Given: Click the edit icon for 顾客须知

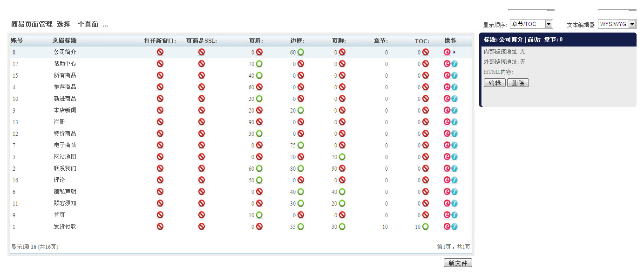Looking at the screenshot, I should pos(447,203).
